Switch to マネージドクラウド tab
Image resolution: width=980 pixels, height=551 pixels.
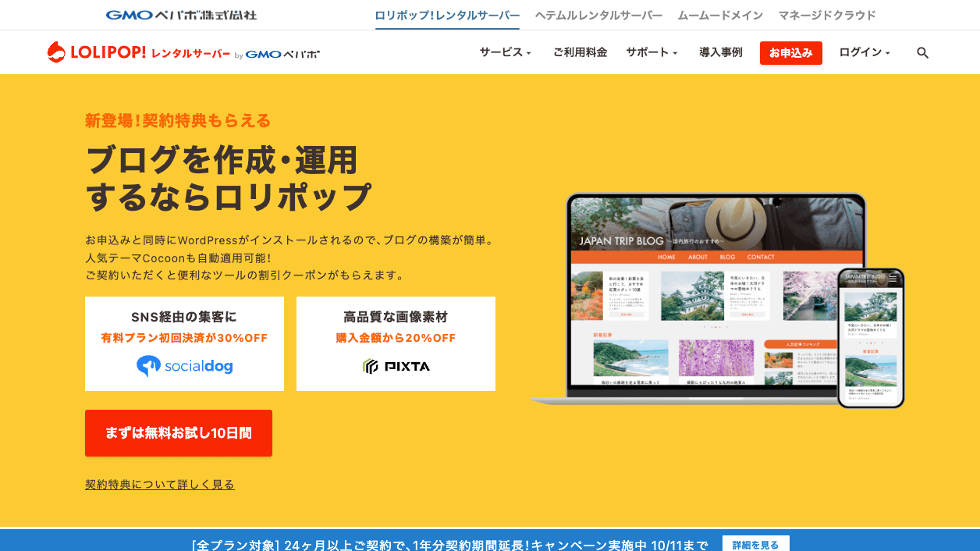(827, 15)
